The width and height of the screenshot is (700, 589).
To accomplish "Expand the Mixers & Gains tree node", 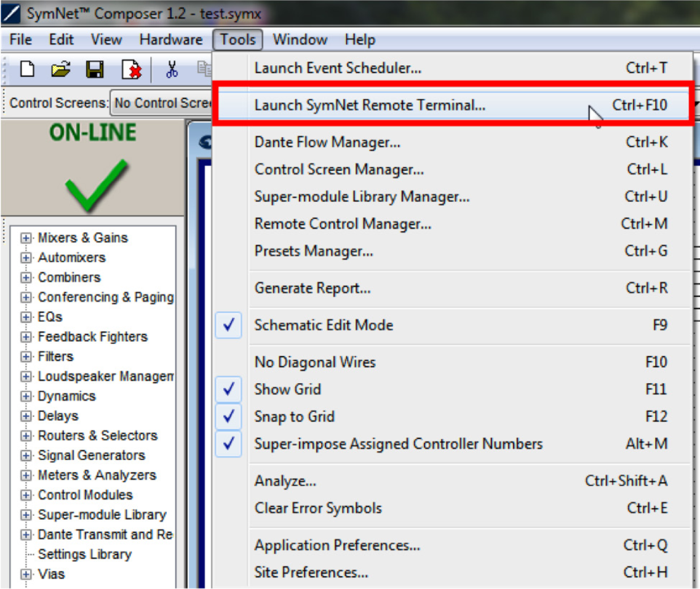I will (x=26, y=238).
